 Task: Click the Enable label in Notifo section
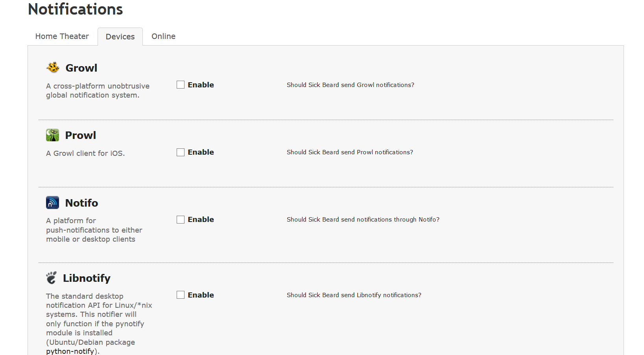pyautogui.click(x=201, y=220)
